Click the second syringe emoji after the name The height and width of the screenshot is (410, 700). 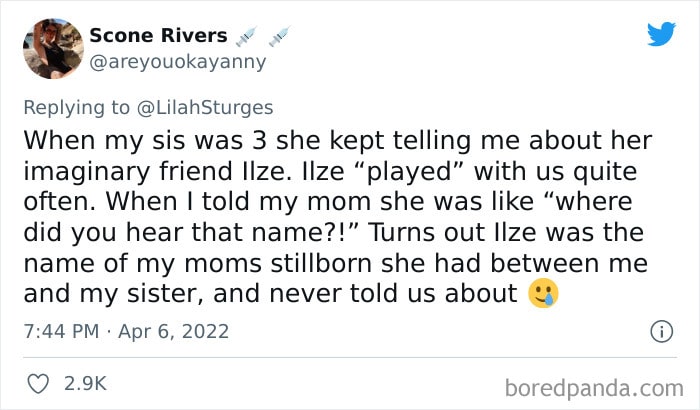[x=279, y=36]
